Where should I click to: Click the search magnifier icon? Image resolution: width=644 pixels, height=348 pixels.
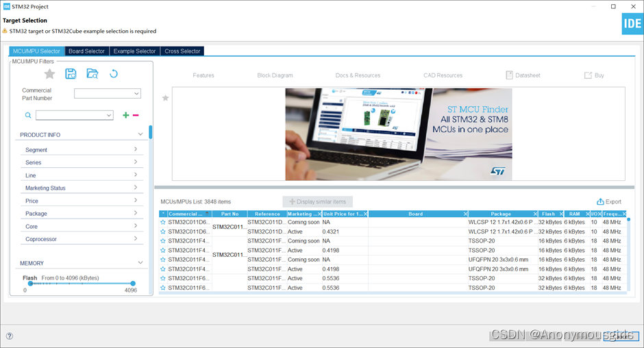28,116
